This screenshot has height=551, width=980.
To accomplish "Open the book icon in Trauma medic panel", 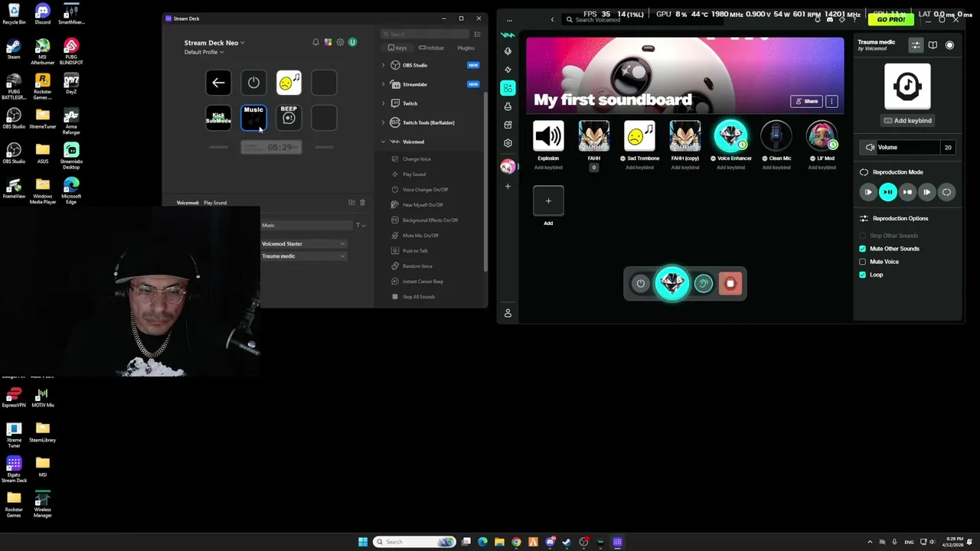I will [933, 45].
